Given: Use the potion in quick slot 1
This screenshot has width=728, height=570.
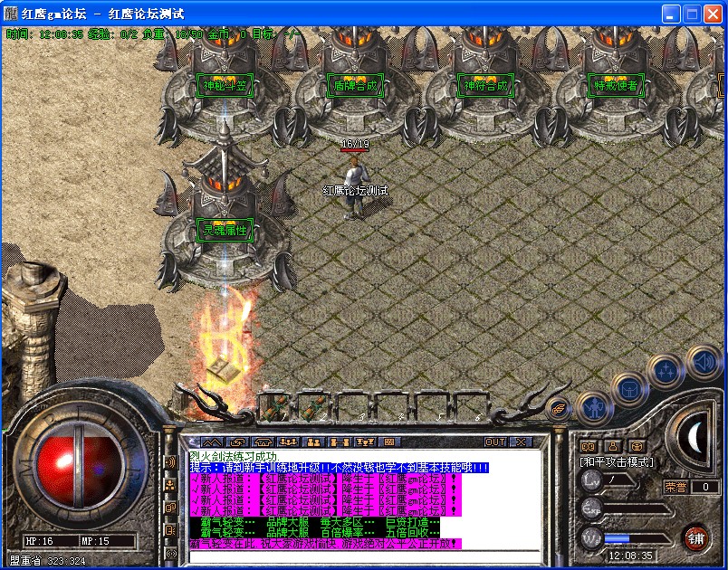Looking at the screenshot, I should tap(277, 407).
